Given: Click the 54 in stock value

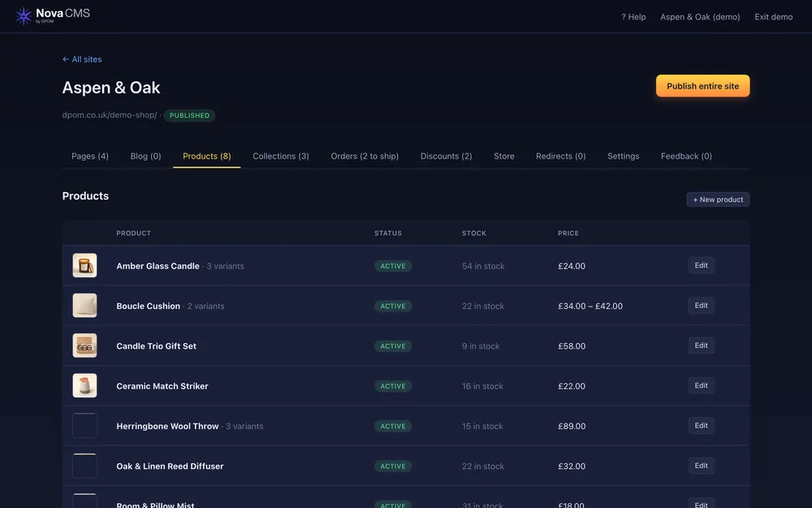Looking at the screenshot, I should point(483,266).
